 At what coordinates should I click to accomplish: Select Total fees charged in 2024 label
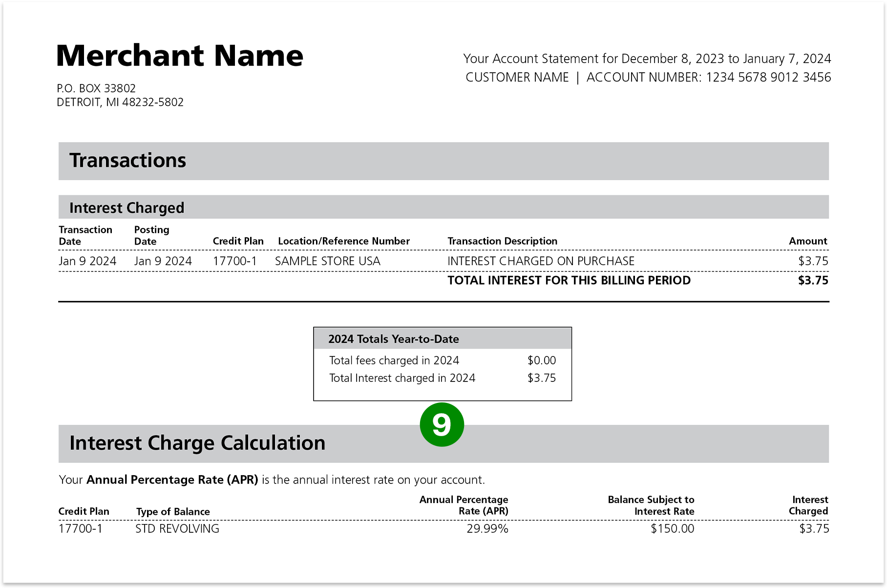coord(394,360)
